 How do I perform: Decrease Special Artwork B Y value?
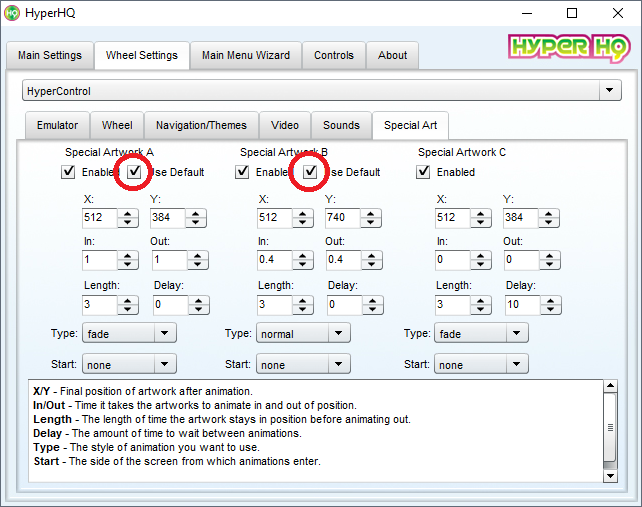[371, 223]
